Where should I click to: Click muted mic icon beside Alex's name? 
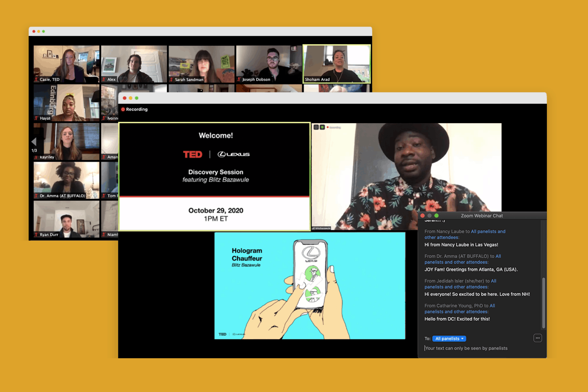pos(104,79)
